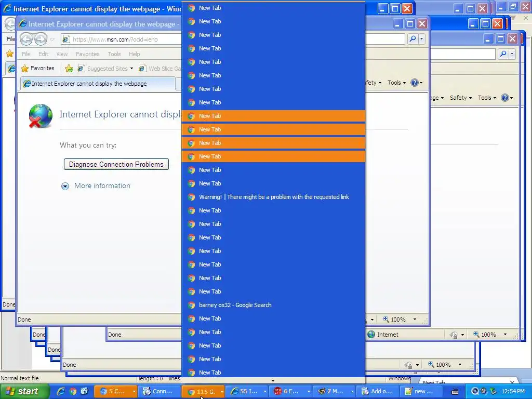Click the favorites star in the rear IE window
Viewport: 532px width, 399px height.
coord(9,54)
